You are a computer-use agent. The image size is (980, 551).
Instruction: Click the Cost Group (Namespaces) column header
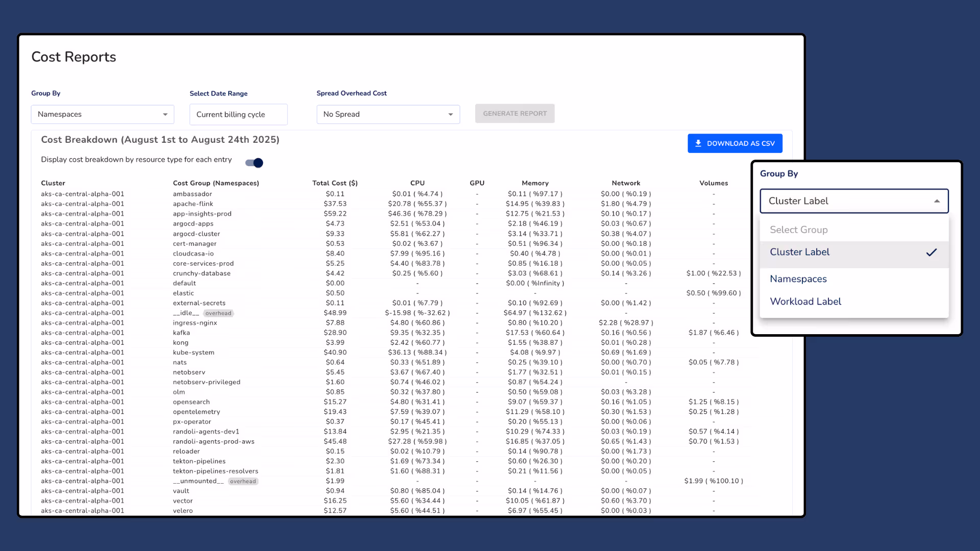click(216, 183)
